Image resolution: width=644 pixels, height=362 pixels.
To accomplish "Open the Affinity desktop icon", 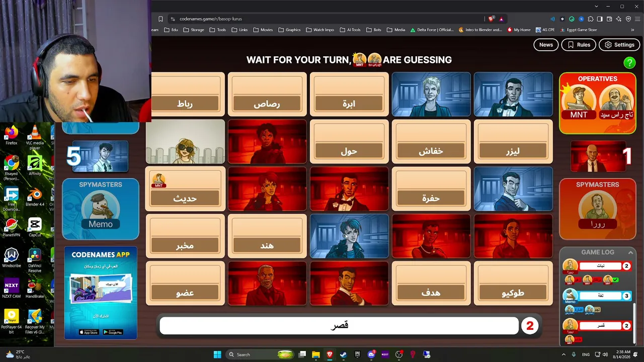I will (35, 165).
